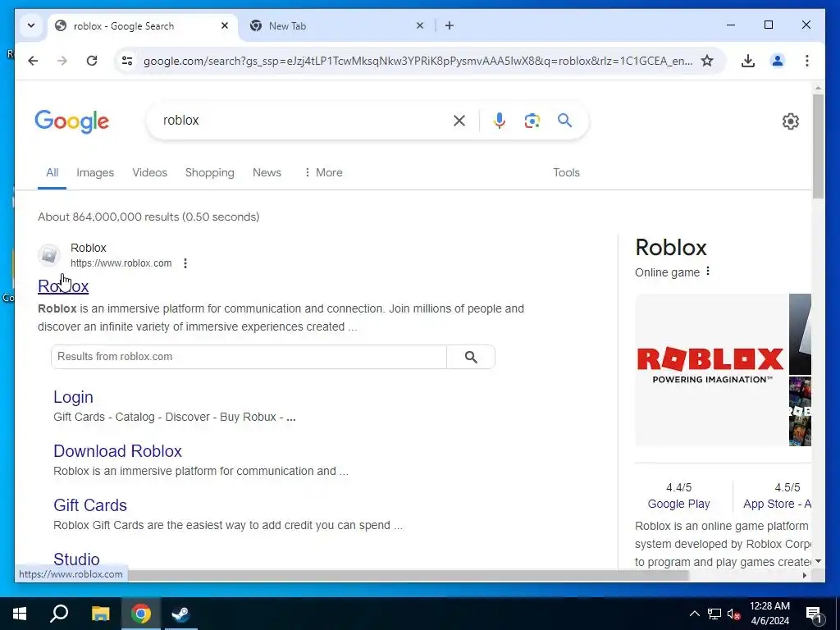Open the Chrome profile avatar
The height and width of the screenshot is (630, 840).
pos(778,61)
